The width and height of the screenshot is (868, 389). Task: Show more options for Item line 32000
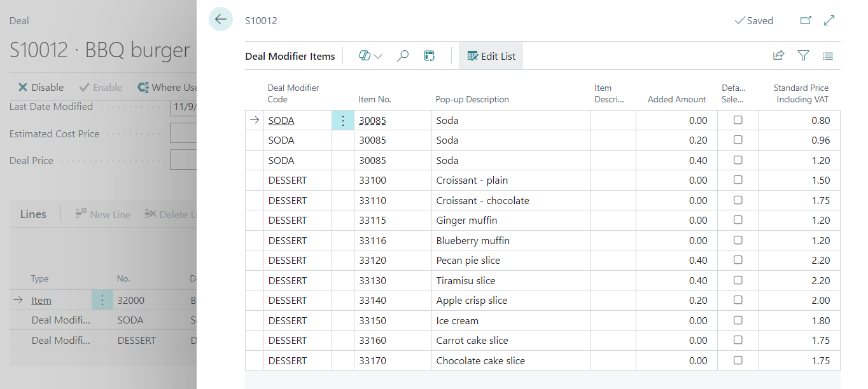102,300
